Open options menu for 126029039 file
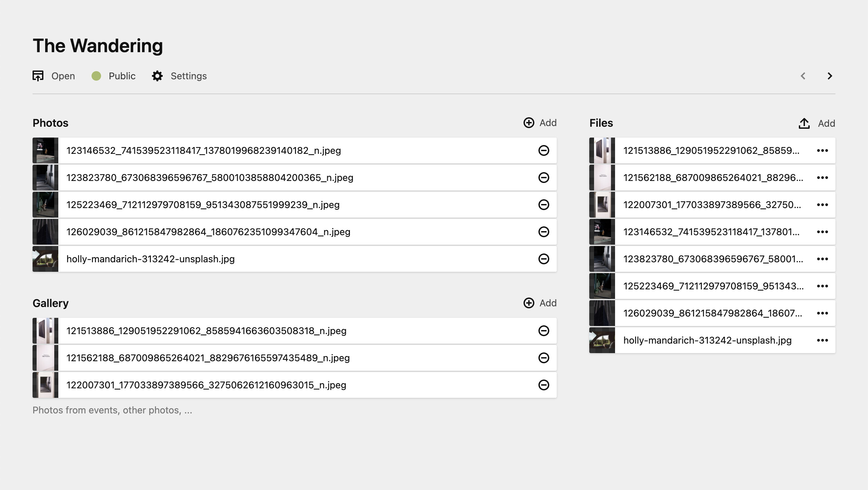 [x=823, y=313]
